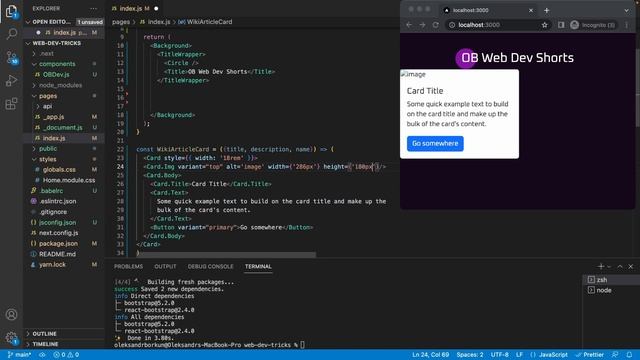
Task: Click Ln 24, Col 69 status
Action: [430, 355]
